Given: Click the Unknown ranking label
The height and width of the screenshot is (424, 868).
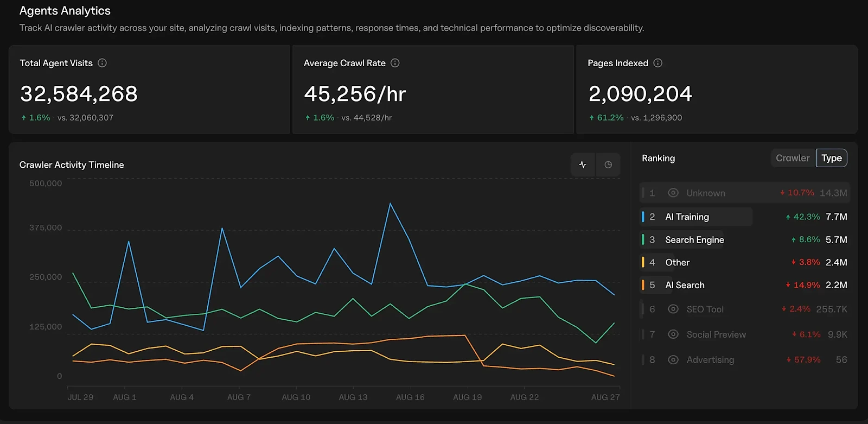Looking at the screenshot, I should [706, 193].
